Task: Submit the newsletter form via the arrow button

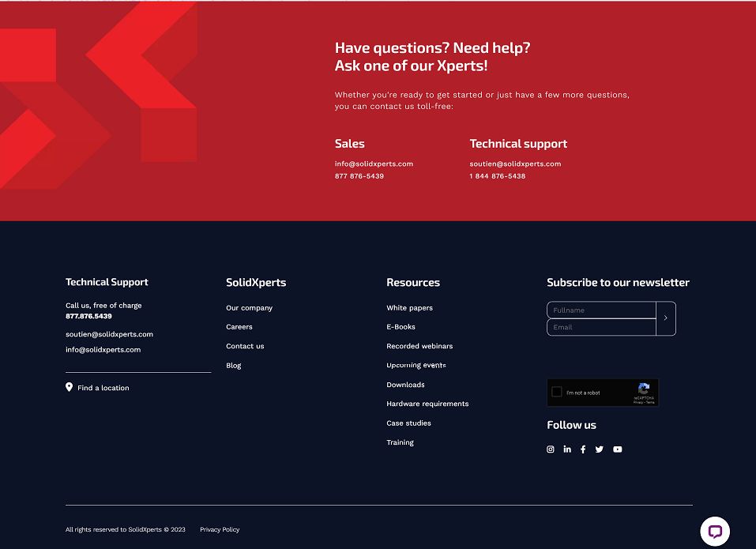Action: [666, 318]
